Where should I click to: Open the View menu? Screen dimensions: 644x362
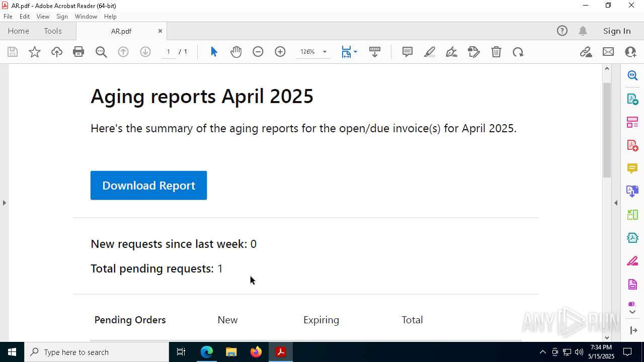point(43,17)
